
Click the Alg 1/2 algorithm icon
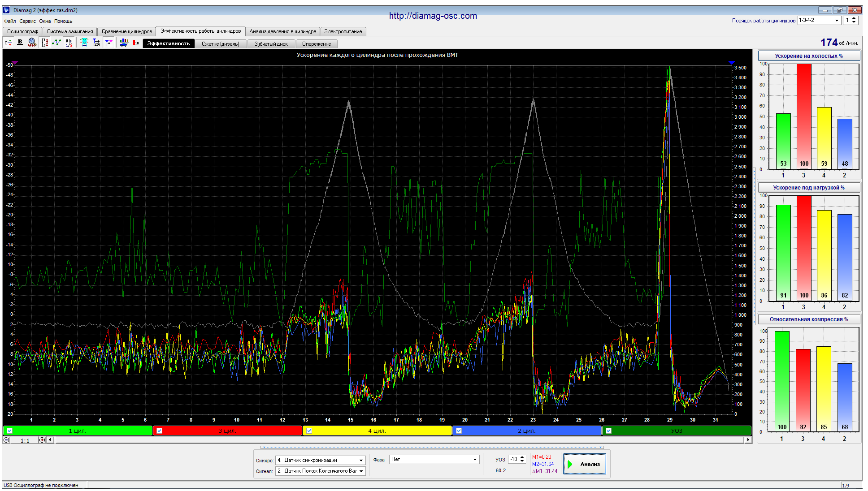click(69, 43)
